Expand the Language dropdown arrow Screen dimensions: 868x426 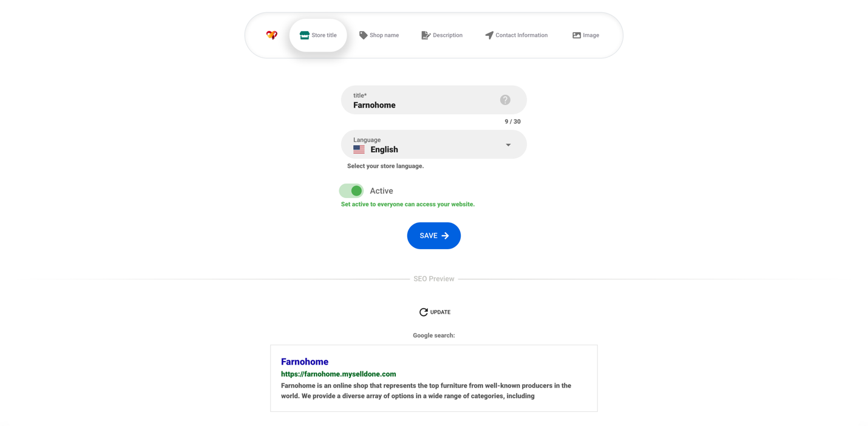click(508, 145)
